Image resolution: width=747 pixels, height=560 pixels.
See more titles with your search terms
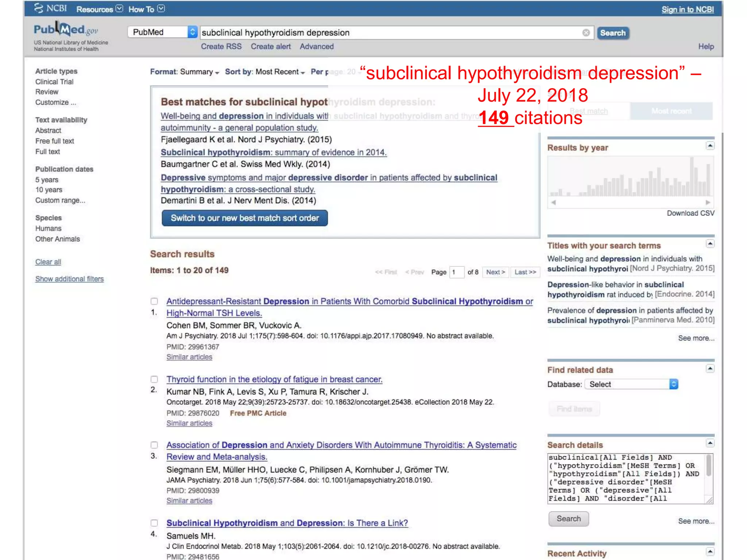pos(696,338)
